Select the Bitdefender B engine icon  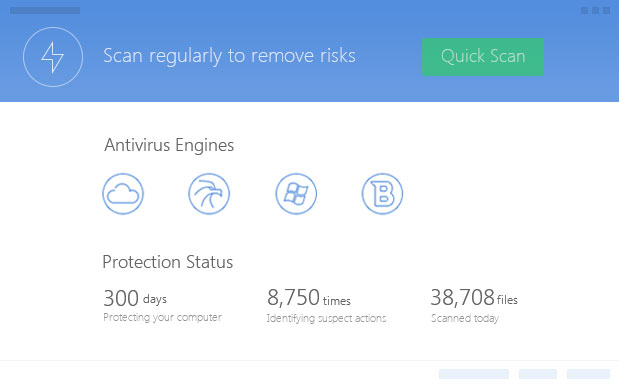(x=382, y=194)
